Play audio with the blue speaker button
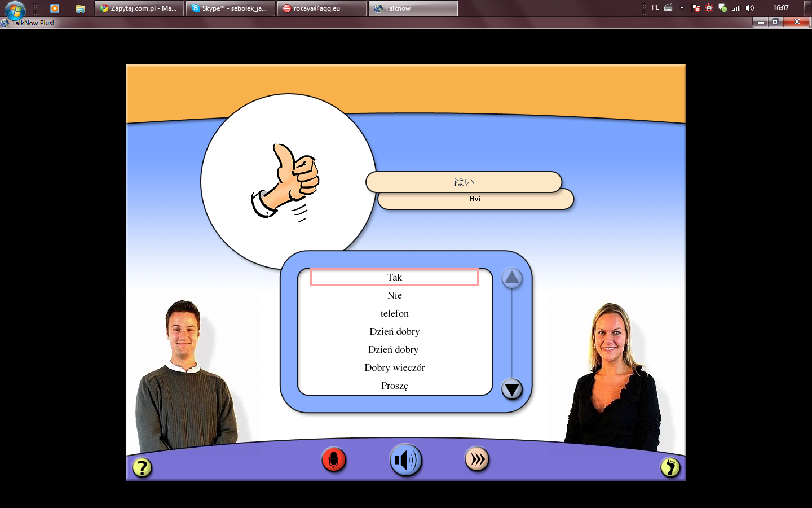Image resolution: width=812 pixels, height=508 pixels. (405, 460)
